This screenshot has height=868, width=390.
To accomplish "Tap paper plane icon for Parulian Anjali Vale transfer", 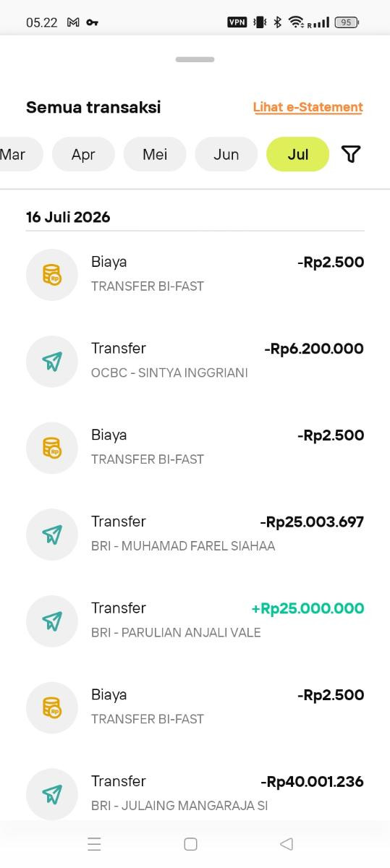I will tap(51, 621).
